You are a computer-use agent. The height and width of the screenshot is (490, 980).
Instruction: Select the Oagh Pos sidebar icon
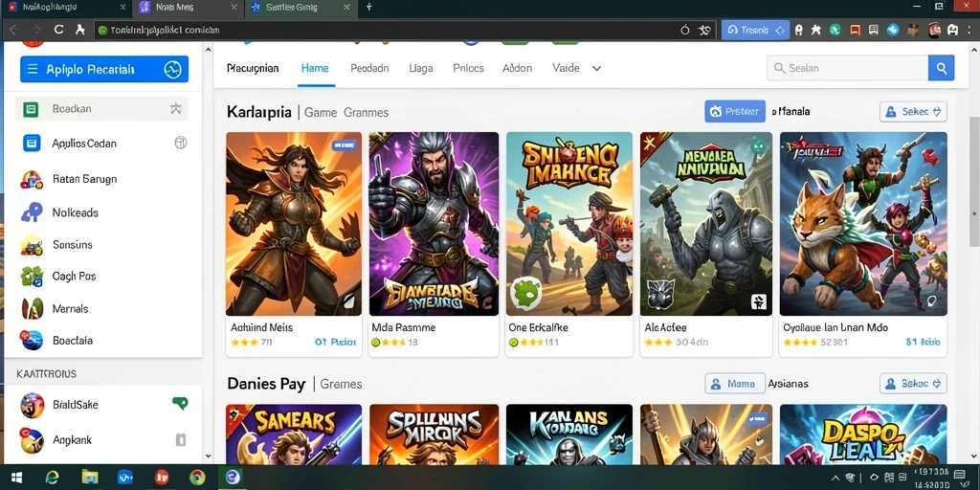pyautogui.click(x=32, y=277)
